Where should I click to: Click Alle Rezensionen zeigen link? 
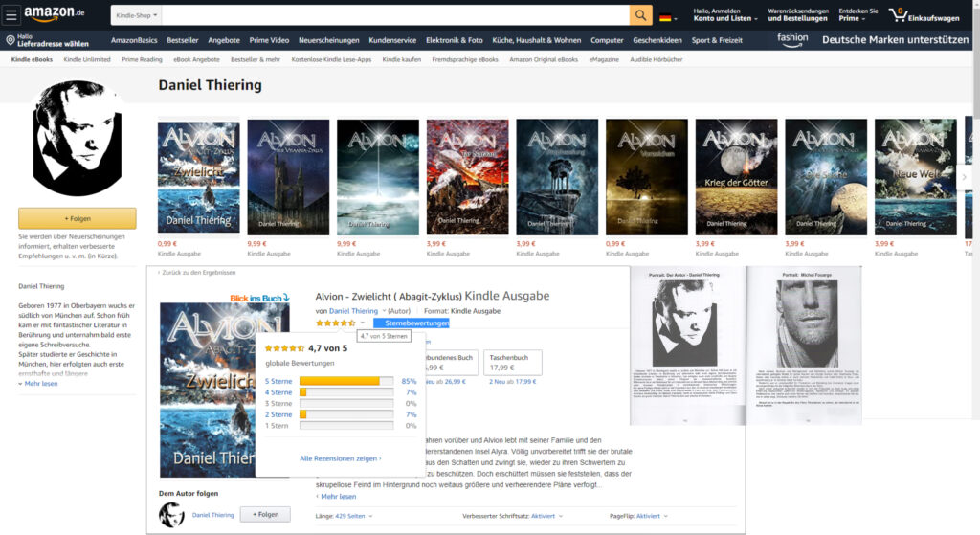pyautogui.click(x=340, y=458)
